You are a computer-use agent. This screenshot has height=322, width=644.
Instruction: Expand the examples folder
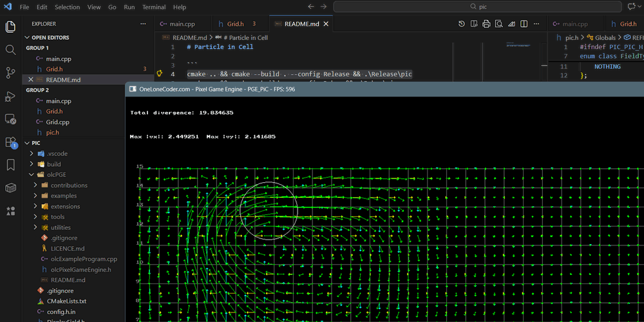coord(63,196)
